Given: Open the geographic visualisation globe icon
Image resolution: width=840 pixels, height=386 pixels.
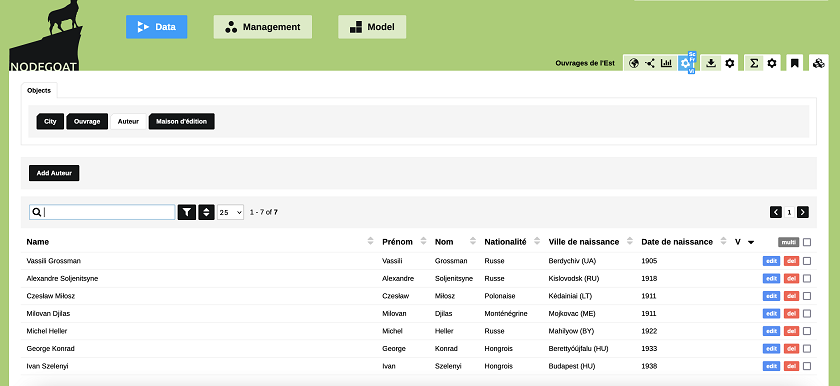Looking at the screenshot, I should tap(634, 63).
